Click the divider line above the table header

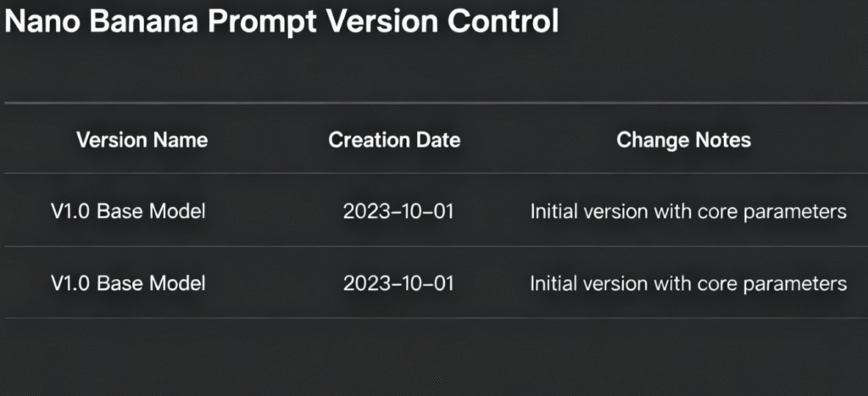(x=434, y=103)
